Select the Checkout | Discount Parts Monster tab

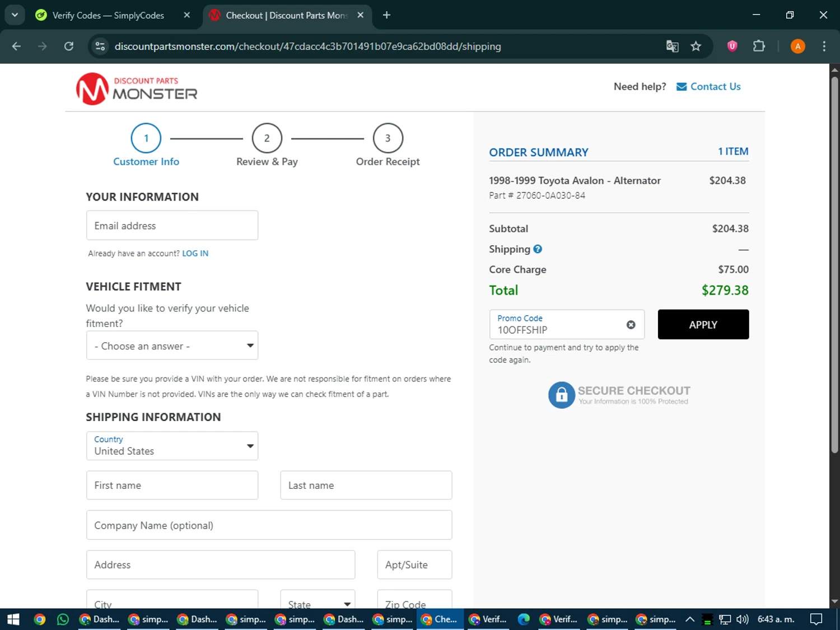point(286,15)
